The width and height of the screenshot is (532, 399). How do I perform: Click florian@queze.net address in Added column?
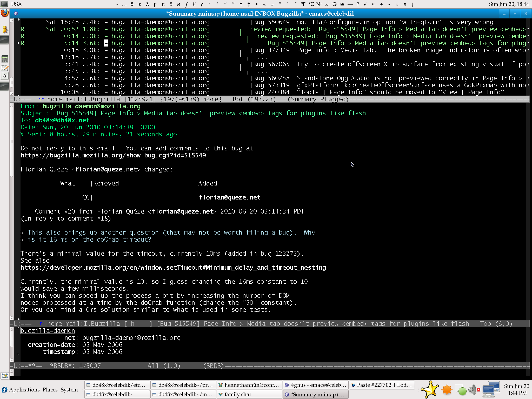(230, 197)
